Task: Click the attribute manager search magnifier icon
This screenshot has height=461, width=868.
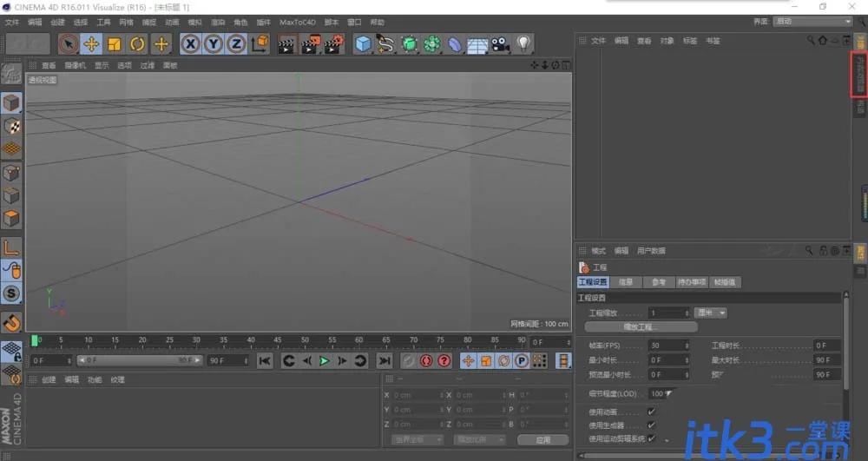Action: [809, 251]
